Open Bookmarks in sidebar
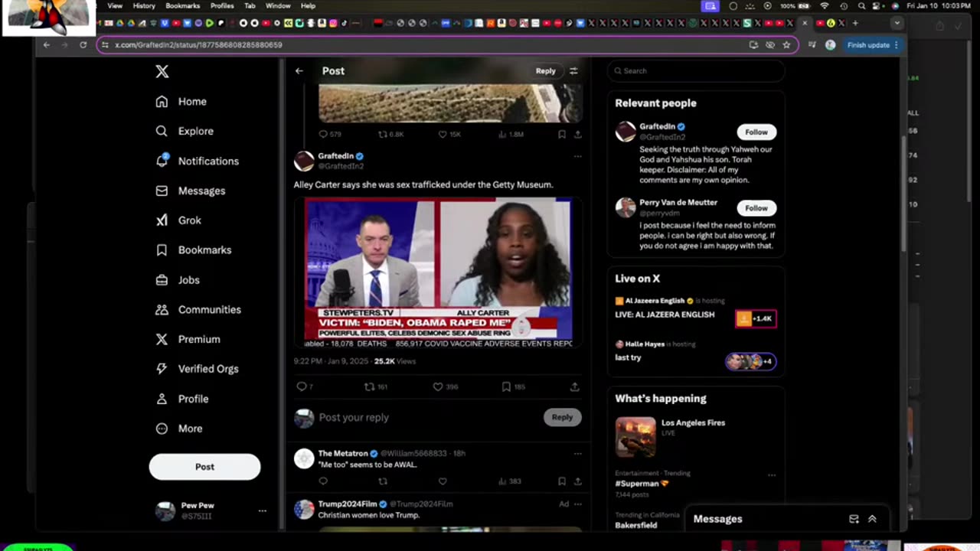Viewport: 980px width, 551px height. pyautogui.click(x=193, y=250)
